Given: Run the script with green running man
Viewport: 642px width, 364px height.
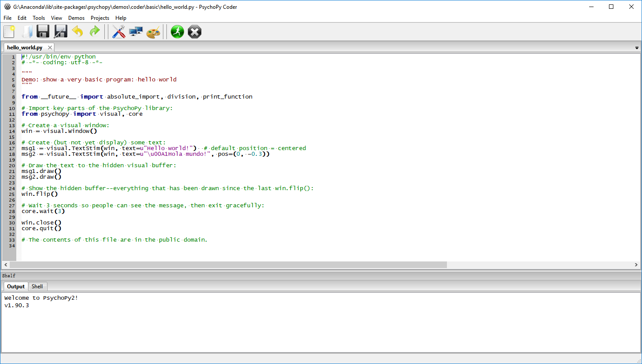Looking at the screenshot, I should pyautogui.click(x=177, y=32).
